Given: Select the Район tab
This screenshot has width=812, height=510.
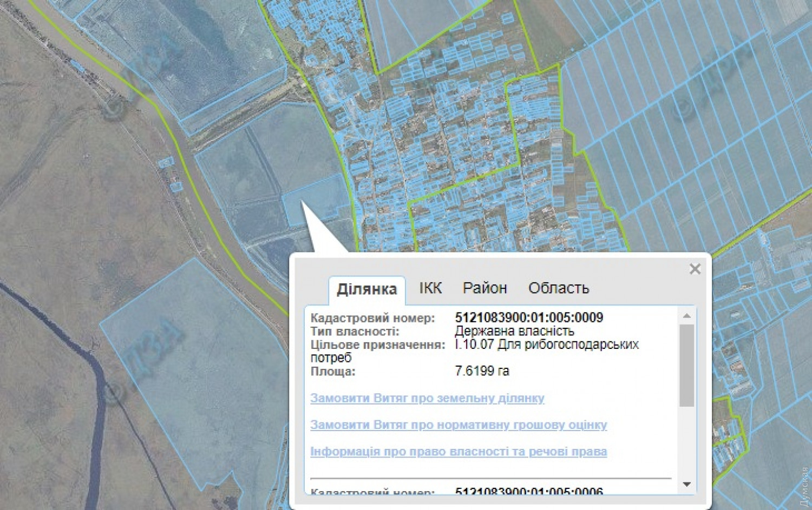Looking at the screenshot, I should [x=484, y=288].
